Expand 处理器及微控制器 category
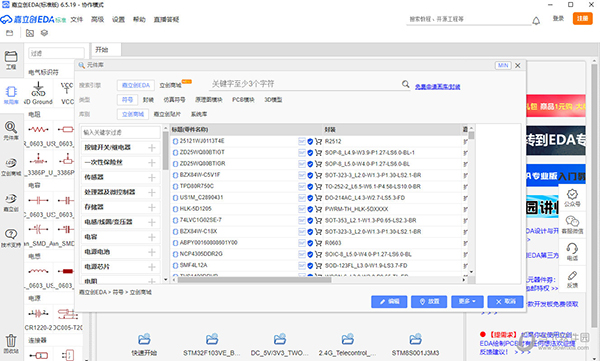The width and height of the screenshot is (600, 361). (152, 193)
